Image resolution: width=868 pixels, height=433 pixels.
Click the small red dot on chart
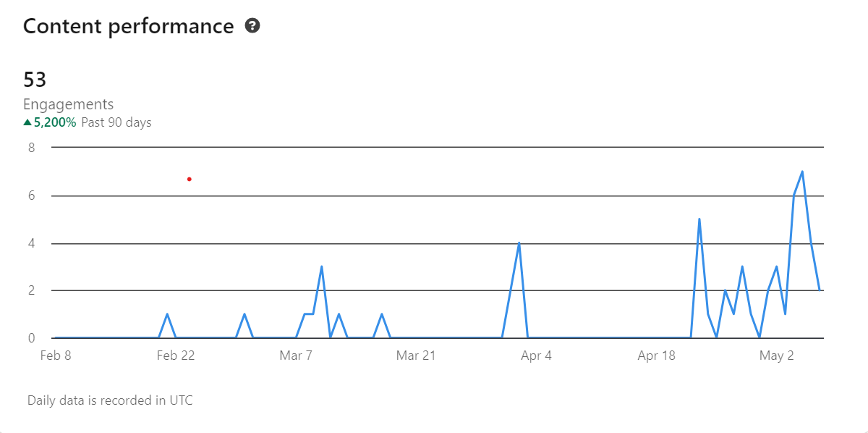click(x=189, y=179)
